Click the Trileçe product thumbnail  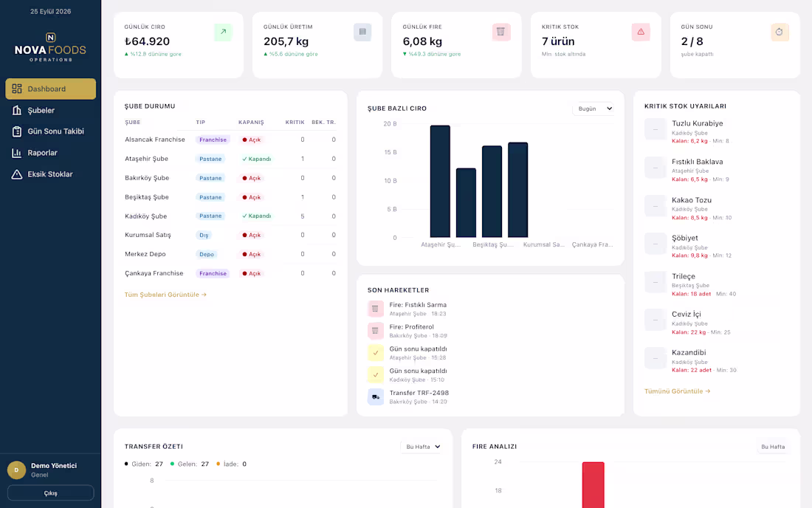pos(655,282)
